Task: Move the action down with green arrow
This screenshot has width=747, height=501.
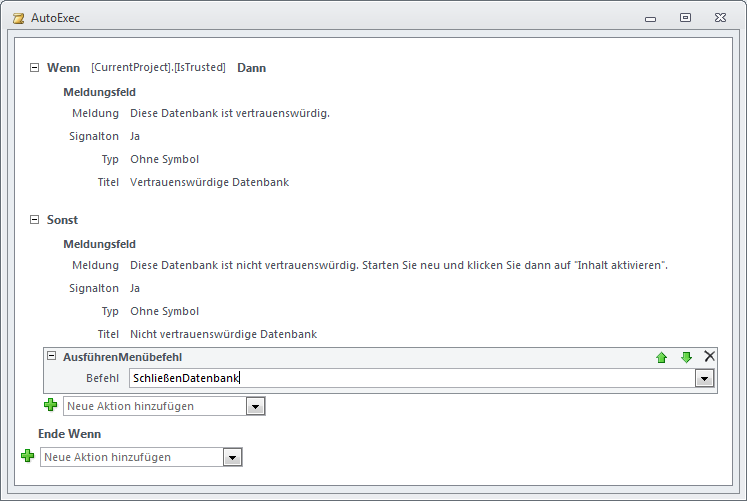Action: tap(686, 357)
